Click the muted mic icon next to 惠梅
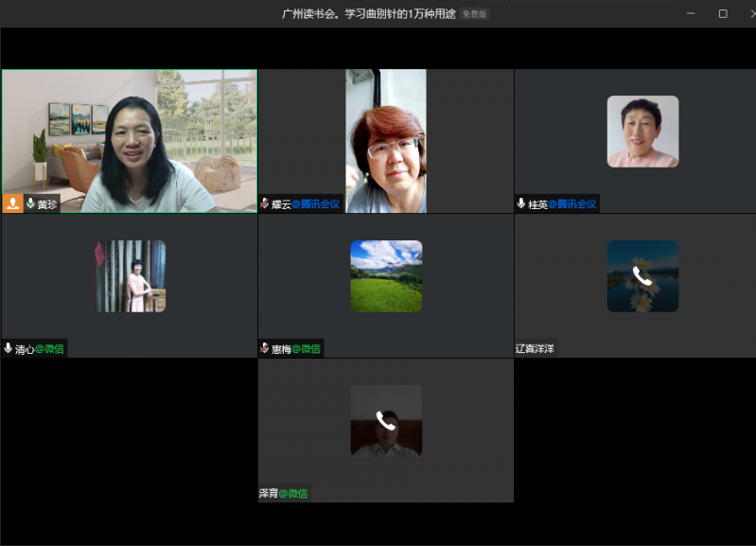The image size is (756, 546). (265, 348)
